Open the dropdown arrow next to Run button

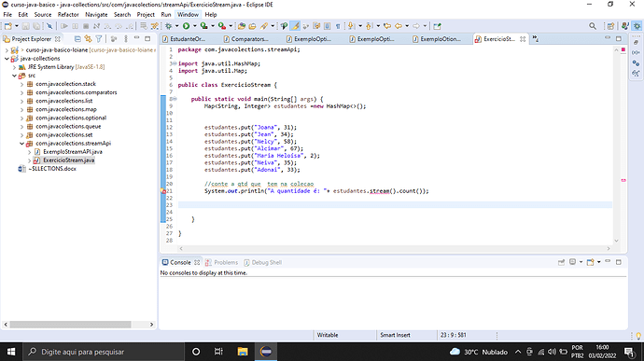pyautogui.click(x=195, y=26)
